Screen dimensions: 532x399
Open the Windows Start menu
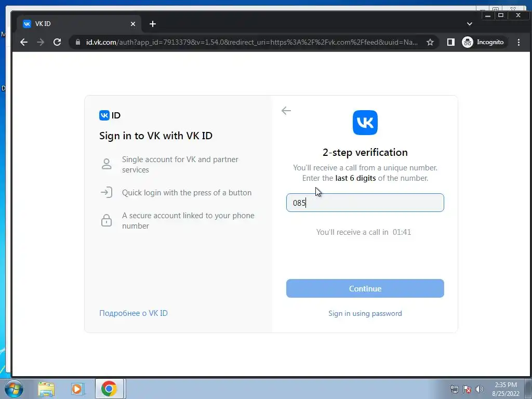pyautogui.click(x=14, y=389)
